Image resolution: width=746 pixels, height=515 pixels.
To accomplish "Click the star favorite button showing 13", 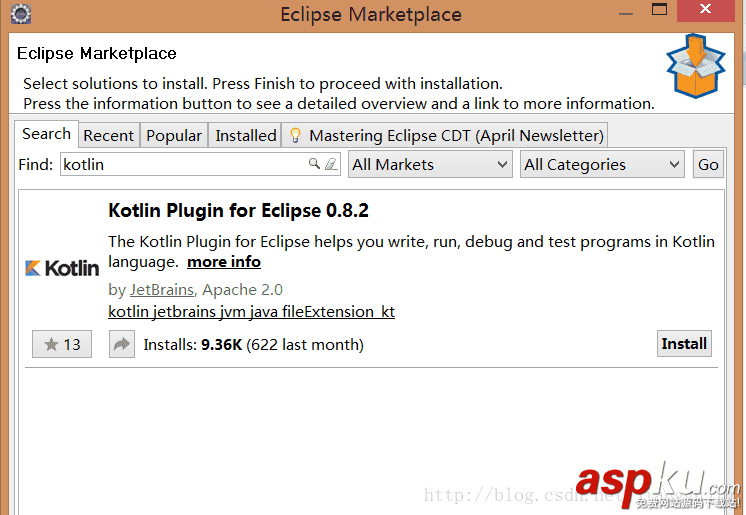I will pyautogui.click(x=62, y=344).
